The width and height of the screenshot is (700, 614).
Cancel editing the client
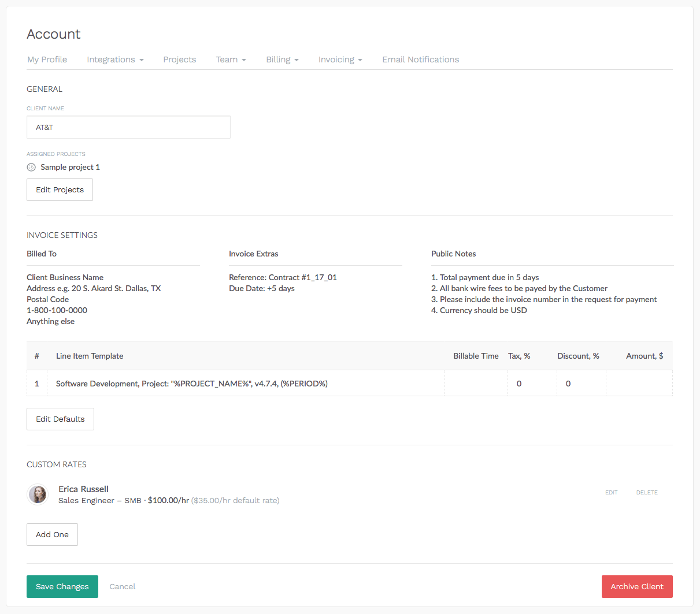[123, 587]
